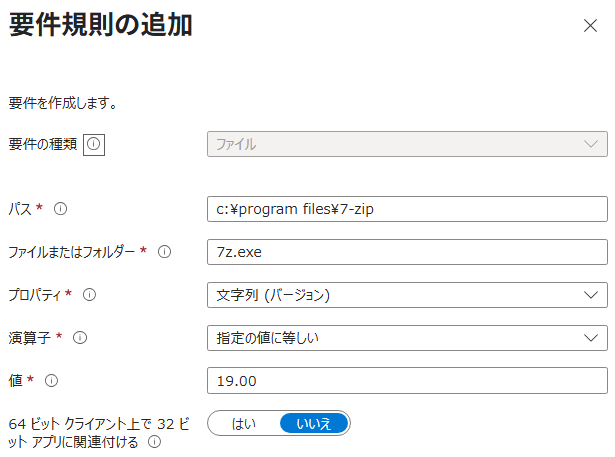Click the chevron arrow of プロパティ dropdown
This screenshot has height=457, width=615.
(591, 295)
